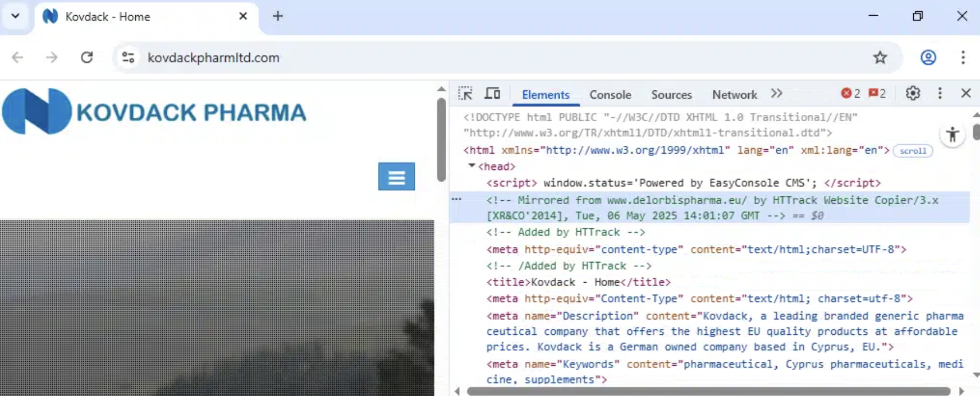Open DevTools settings gear
The height and width of the screenshot is (396, 980).
point(913,93)
